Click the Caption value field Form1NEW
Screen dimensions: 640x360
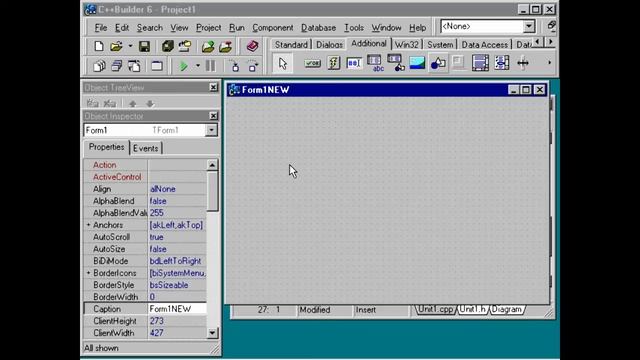pos(177,309)
